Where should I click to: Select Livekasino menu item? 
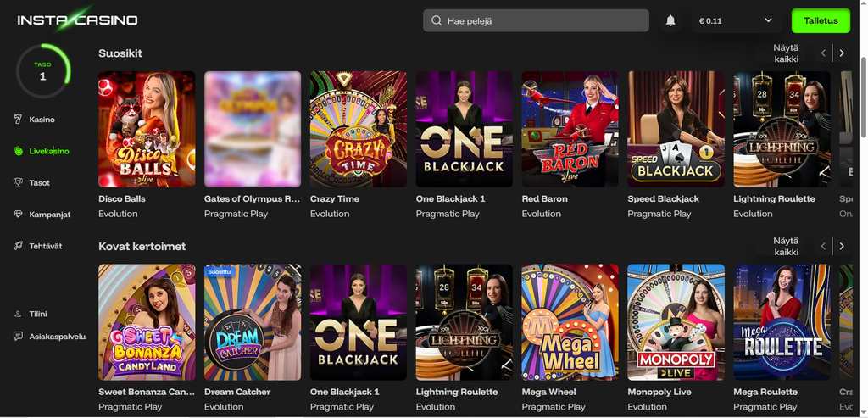tap(49, 151)
